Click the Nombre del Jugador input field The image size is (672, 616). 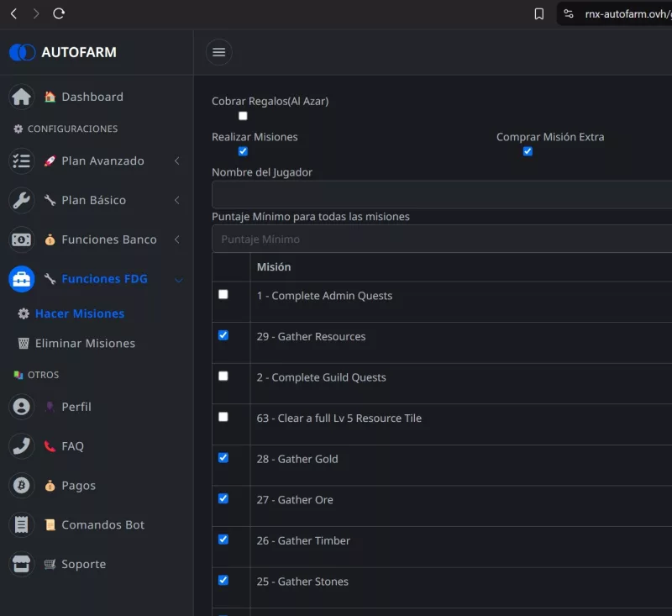coord(442,195)
